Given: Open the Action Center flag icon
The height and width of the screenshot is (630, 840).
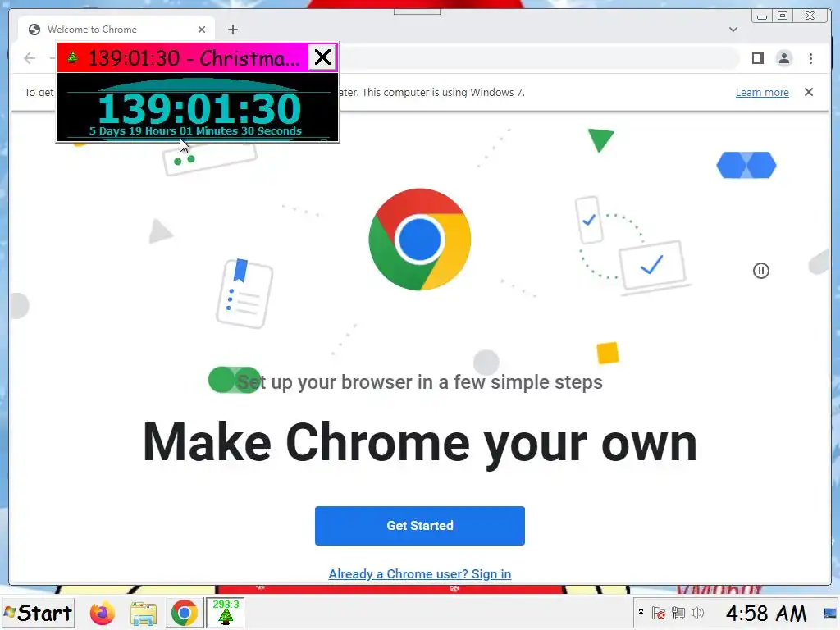Looking at the screenshot, I should point(659,613).
